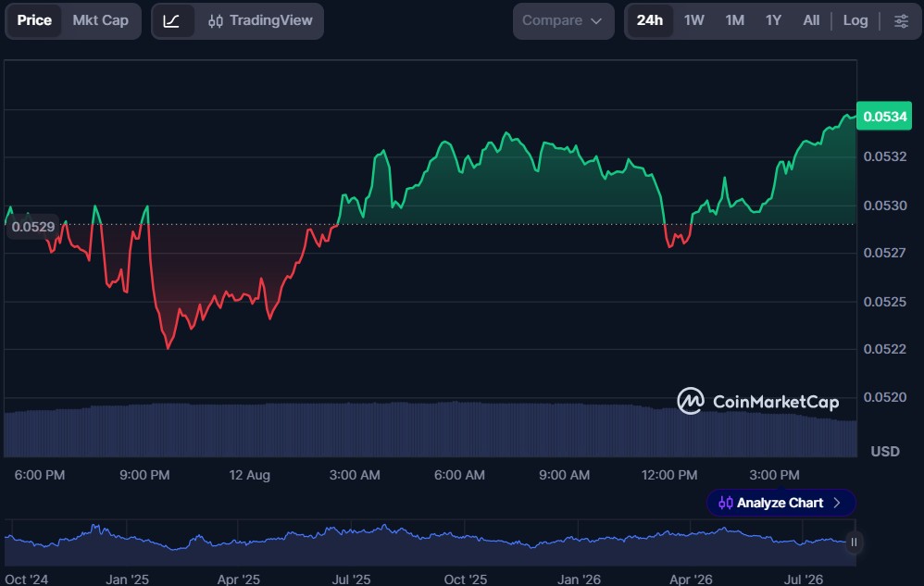The width and height of the screenshot is (924, 586).
Task: Click the 0.0522 price axis value
Action: point(884,349)
